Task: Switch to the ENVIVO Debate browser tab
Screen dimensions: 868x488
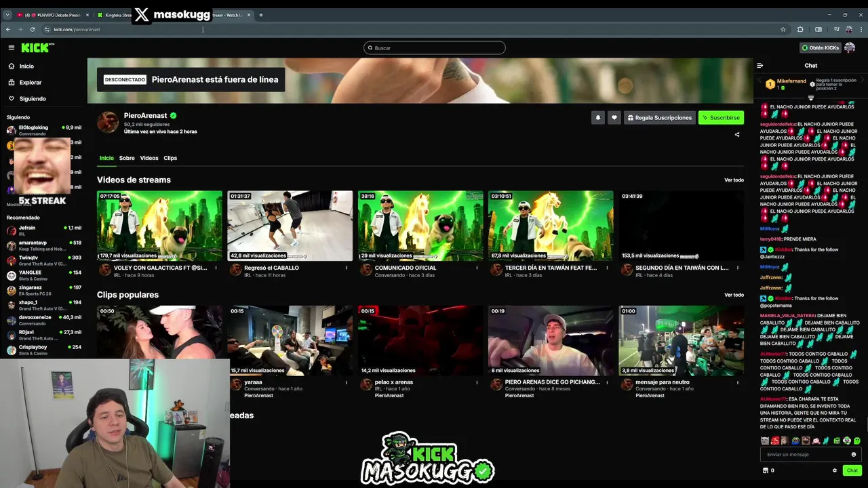Action: tap(52, 15)
